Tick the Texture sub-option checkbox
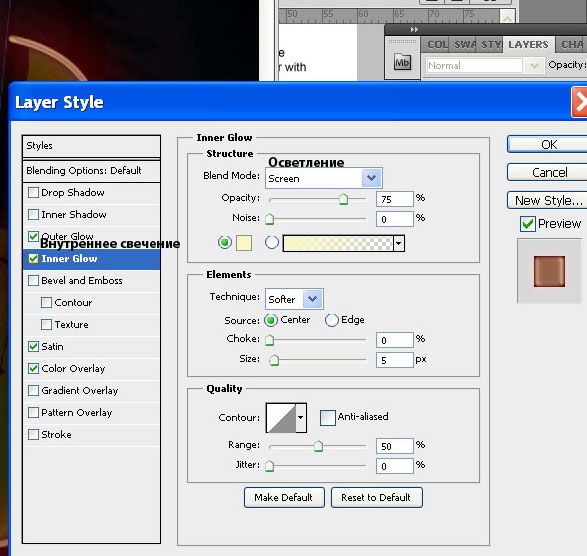587x556 pixels. pos(46,324)
